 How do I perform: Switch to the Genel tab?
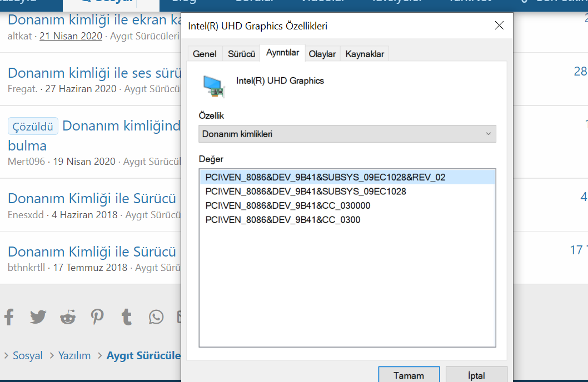tap(205, 54)
